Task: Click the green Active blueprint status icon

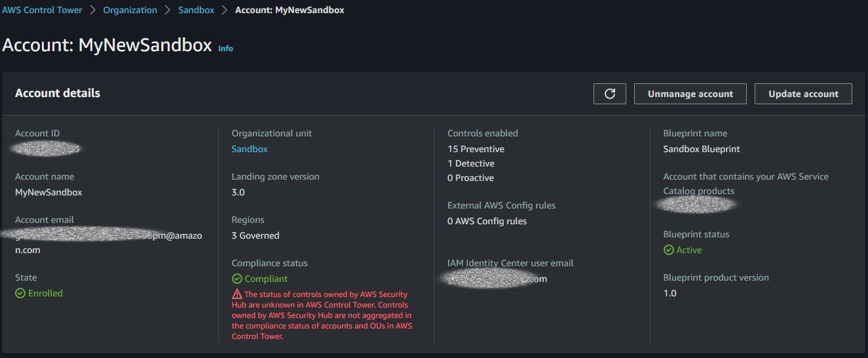Action: point(668,250)
